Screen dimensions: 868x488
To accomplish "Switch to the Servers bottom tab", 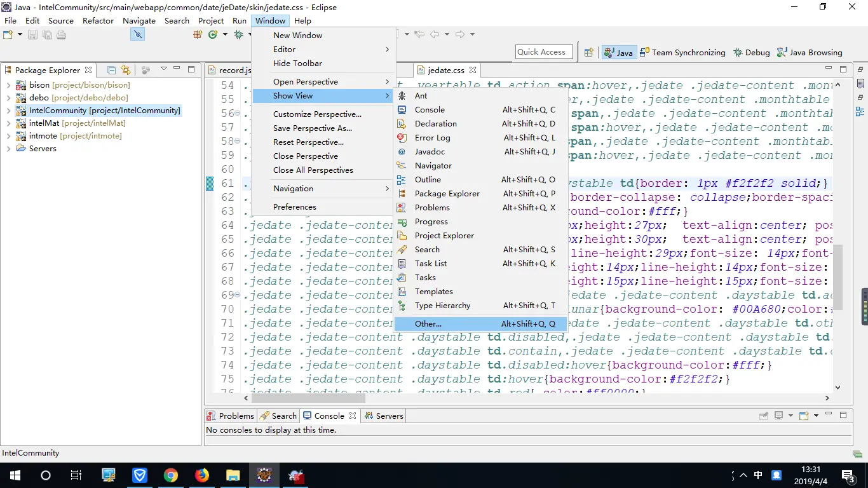I will (x=383, y=416).
